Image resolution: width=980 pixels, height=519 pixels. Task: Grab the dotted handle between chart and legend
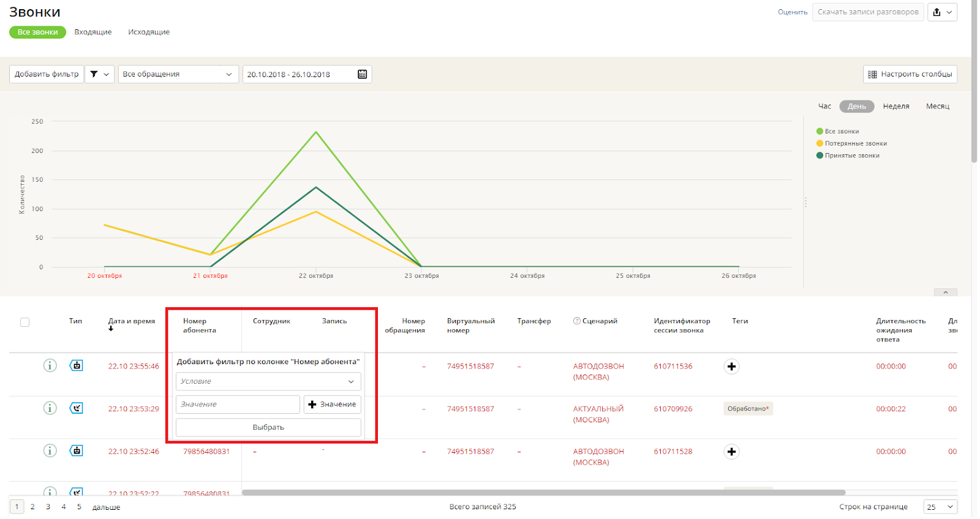(x=805, y=202)
